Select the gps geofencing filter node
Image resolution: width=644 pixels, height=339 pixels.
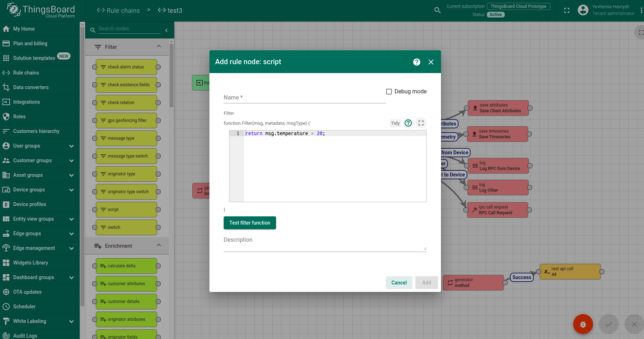point(126,120)
